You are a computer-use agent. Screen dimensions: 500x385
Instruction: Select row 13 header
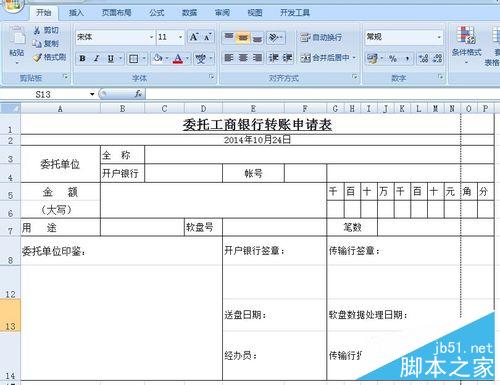[x=10, y=315]
